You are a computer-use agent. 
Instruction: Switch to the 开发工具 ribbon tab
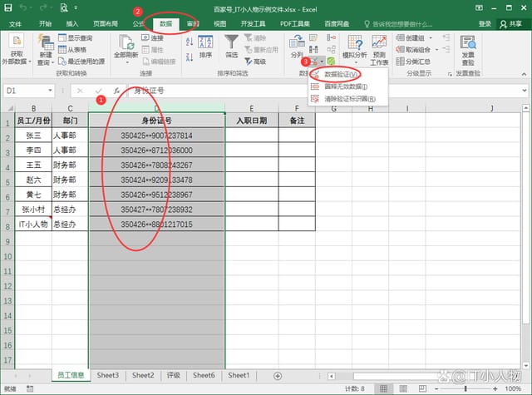pyautogui.click(x=253, y=24)
